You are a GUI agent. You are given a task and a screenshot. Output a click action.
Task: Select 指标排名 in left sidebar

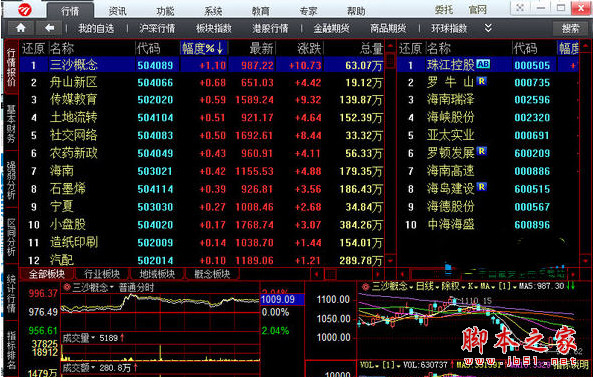click(11, 350)
